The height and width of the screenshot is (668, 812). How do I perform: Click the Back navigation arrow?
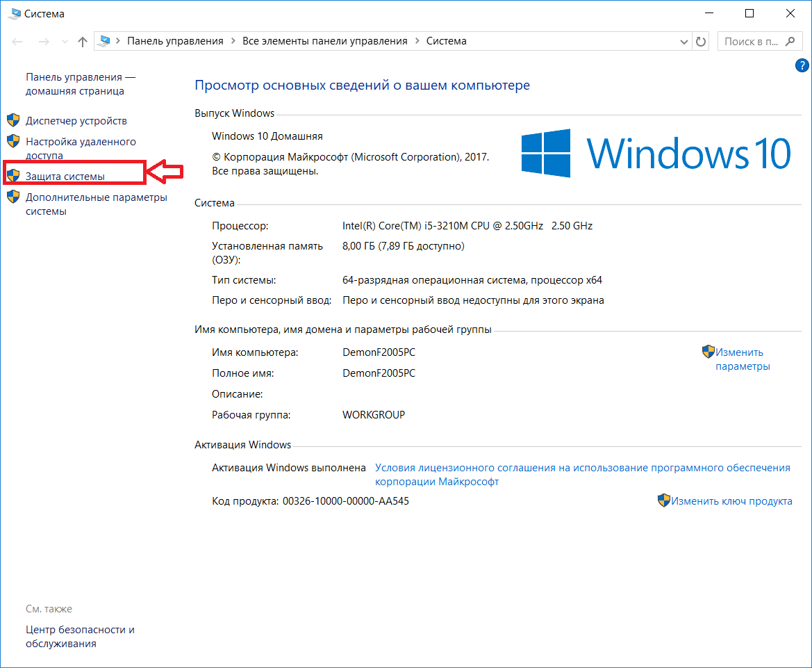[x=17, y=42]
